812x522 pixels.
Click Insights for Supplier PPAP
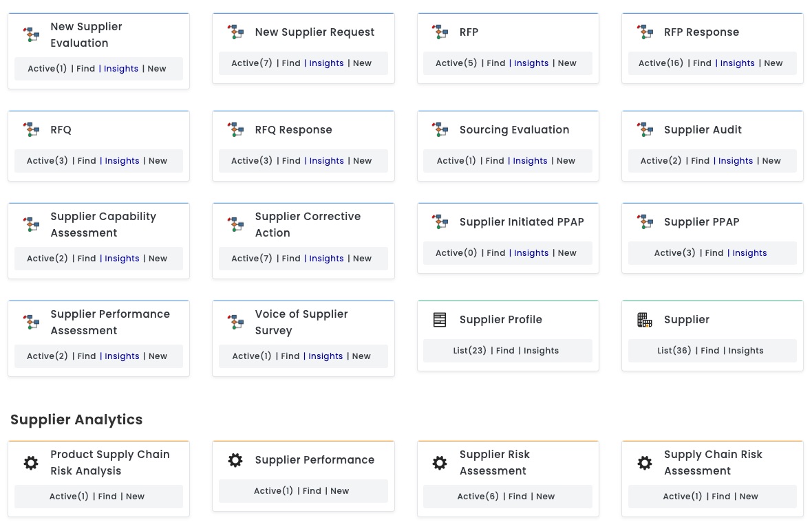[749, 252]
